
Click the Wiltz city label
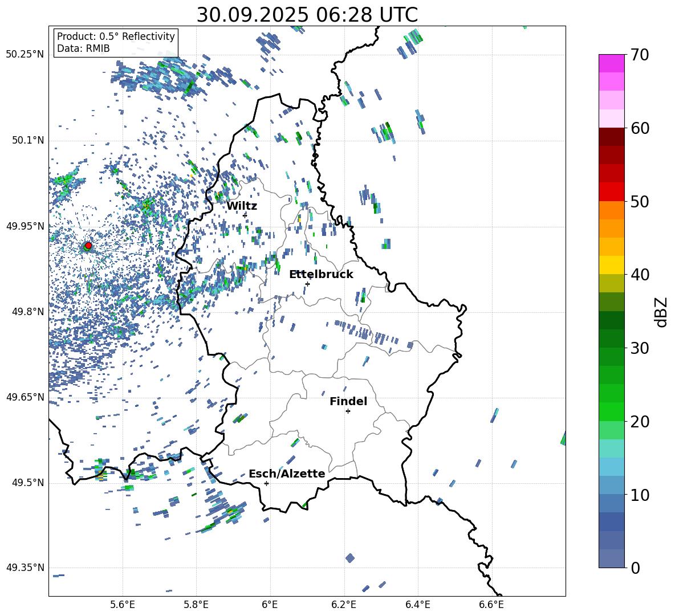click(242, 206)
